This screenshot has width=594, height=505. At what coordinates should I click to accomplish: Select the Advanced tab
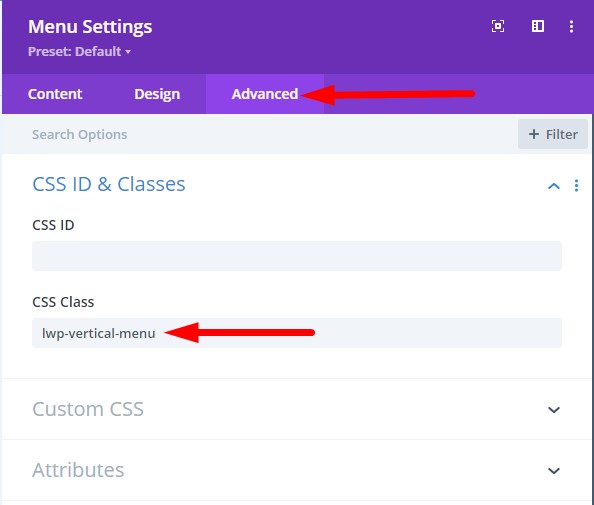[x=265, y=94]
